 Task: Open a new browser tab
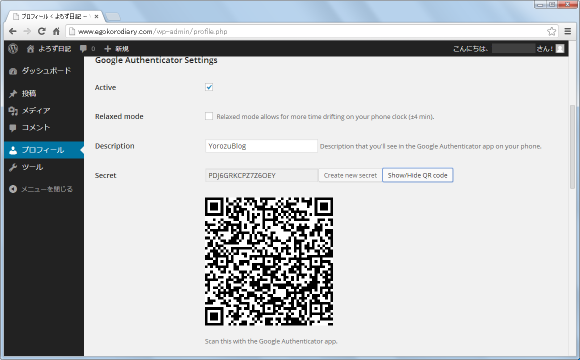click(113, 17)
